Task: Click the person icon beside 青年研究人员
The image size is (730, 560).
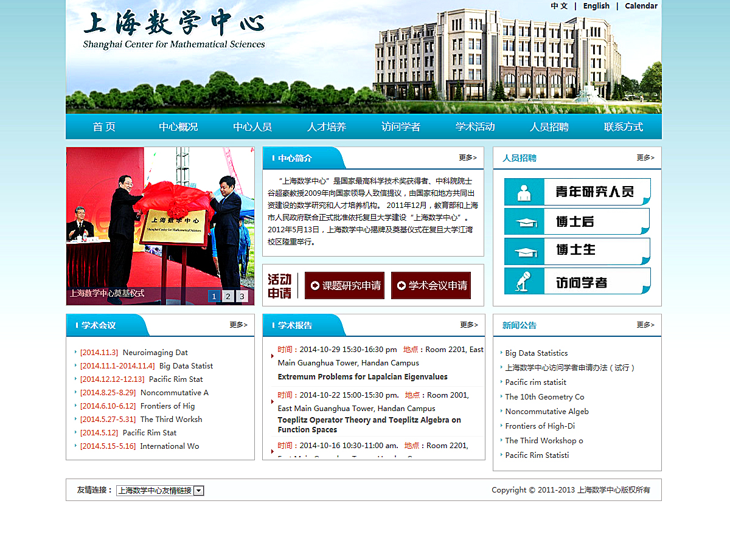Action: click(x=523, y=192)
